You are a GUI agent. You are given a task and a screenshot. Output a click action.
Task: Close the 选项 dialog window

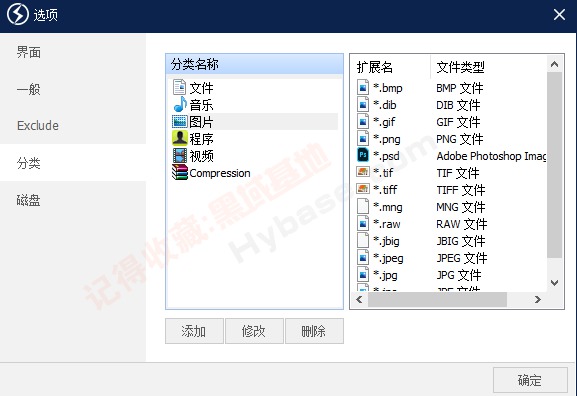click(559, 15)
